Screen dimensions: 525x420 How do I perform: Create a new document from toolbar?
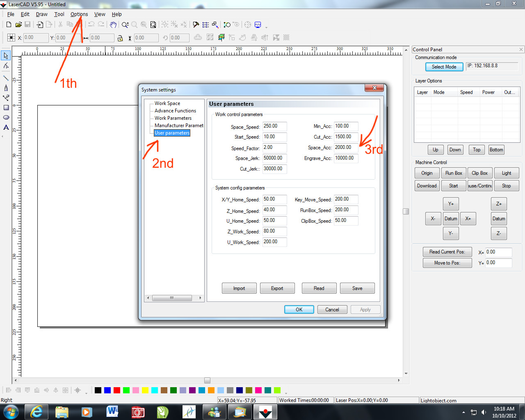pyautogui.click(x=9, y=25)
